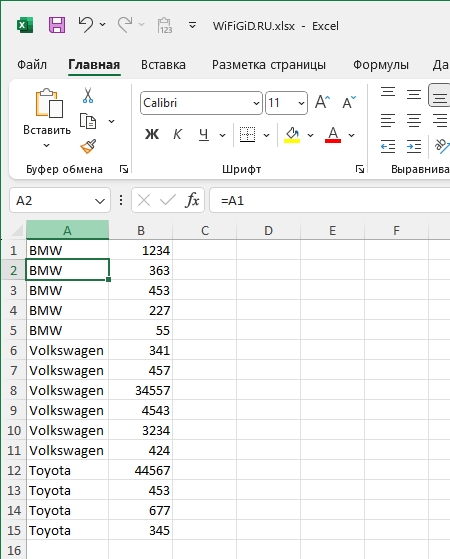Apply red font color A

coord(333,135)
